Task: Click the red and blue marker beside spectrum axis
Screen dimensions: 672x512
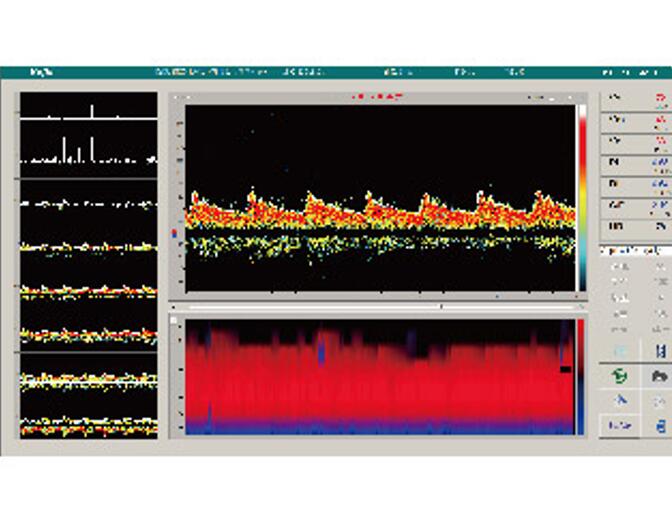Action: (176, 235)
